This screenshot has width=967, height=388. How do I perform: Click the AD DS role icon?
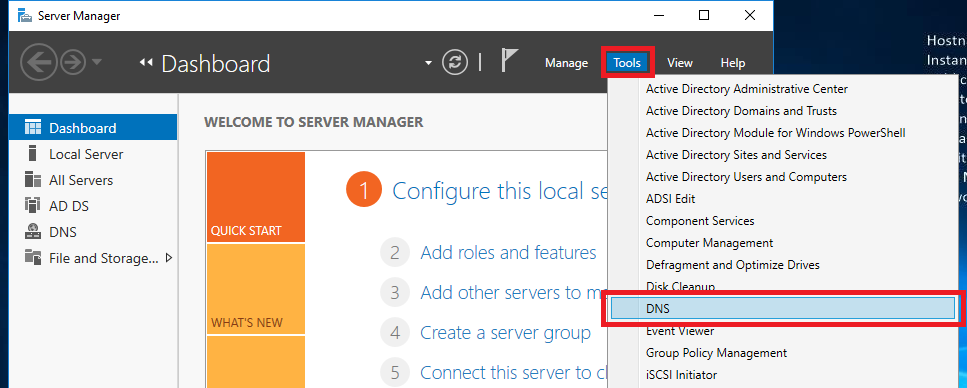click(x=33, y=205)
